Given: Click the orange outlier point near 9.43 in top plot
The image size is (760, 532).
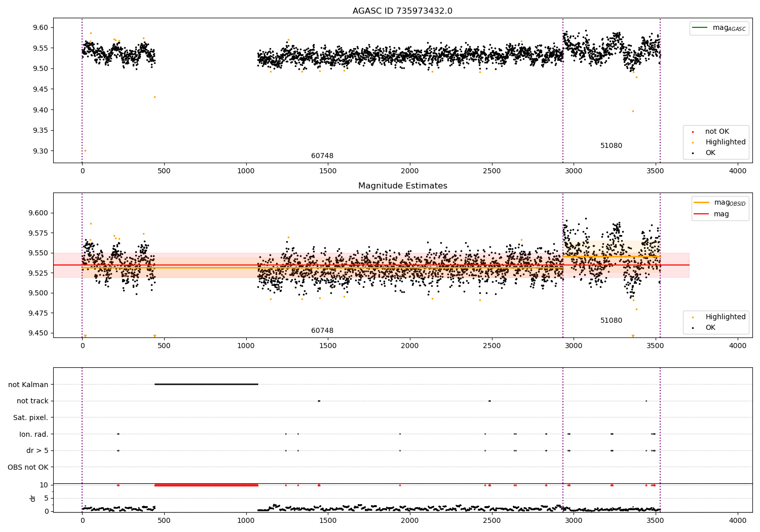Looking at the screenshot, I should (x=155, y=97).
